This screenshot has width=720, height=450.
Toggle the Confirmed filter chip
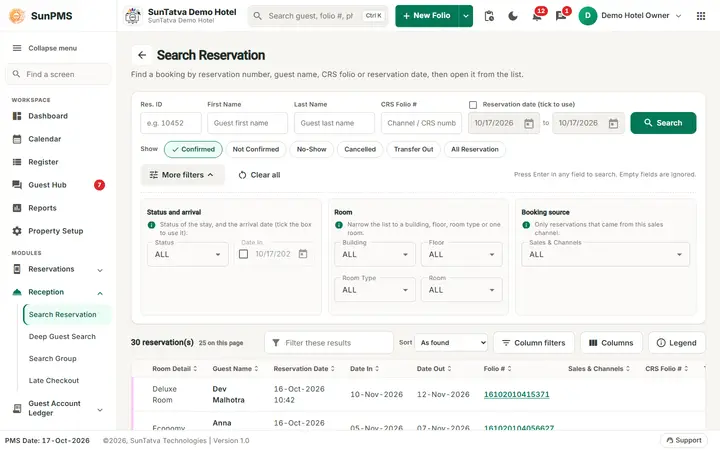[193, 149]
